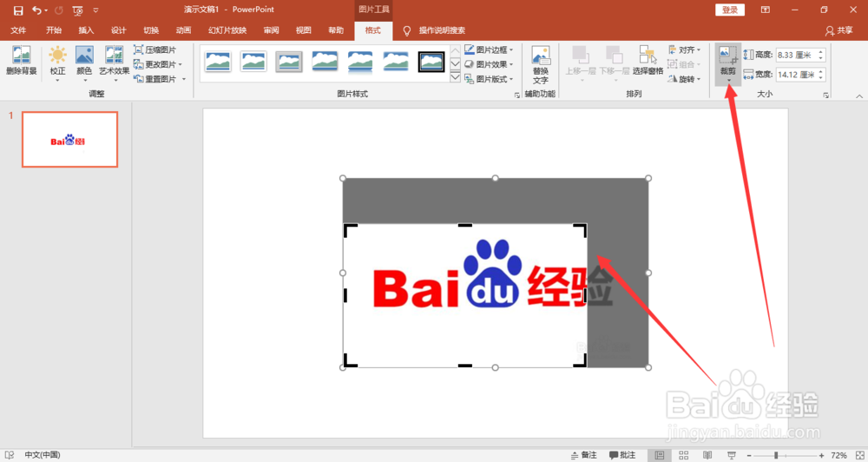
Task: Click the 操作说明搜索 search box
Action: point(442,30)
